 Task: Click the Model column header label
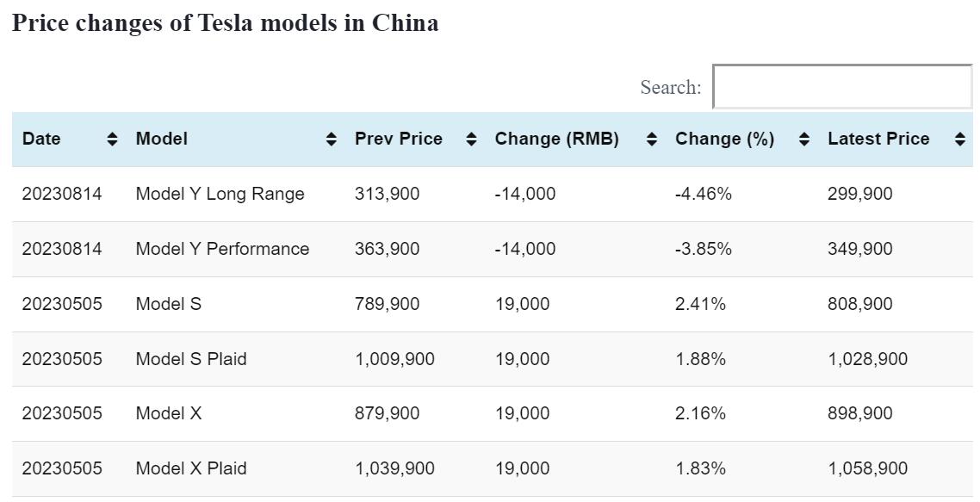pos(162,139)
